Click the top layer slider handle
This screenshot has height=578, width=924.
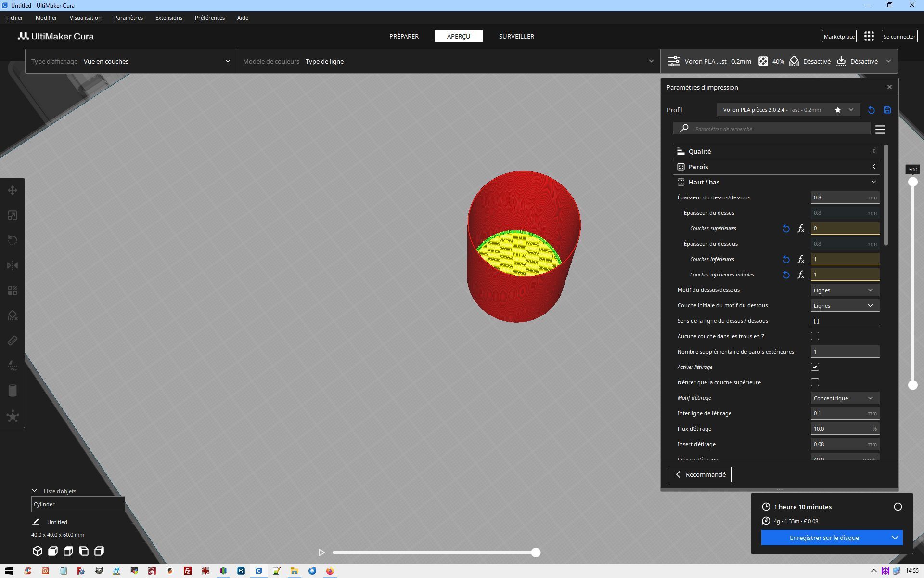pos(912,182)
